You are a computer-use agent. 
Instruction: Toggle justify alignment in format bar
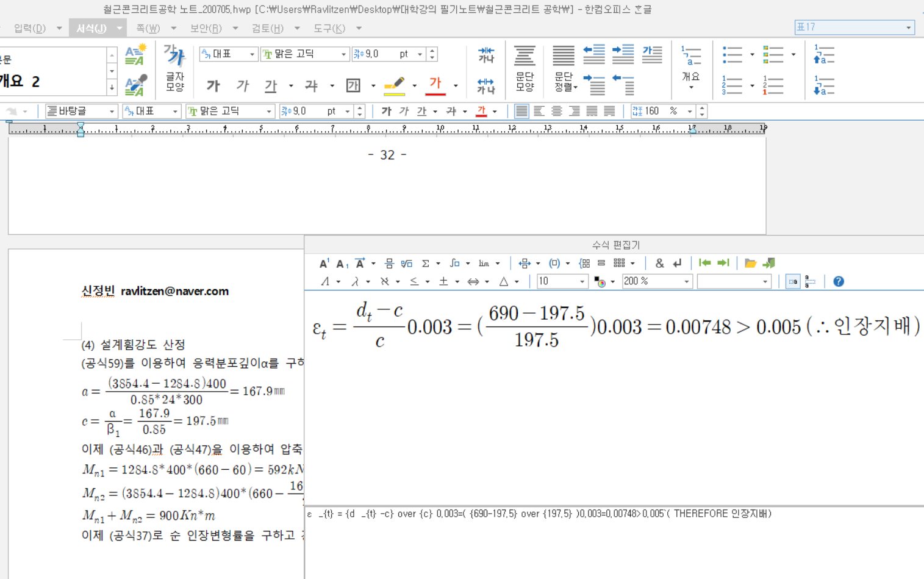pyautogui.click(x=521, y=111)
